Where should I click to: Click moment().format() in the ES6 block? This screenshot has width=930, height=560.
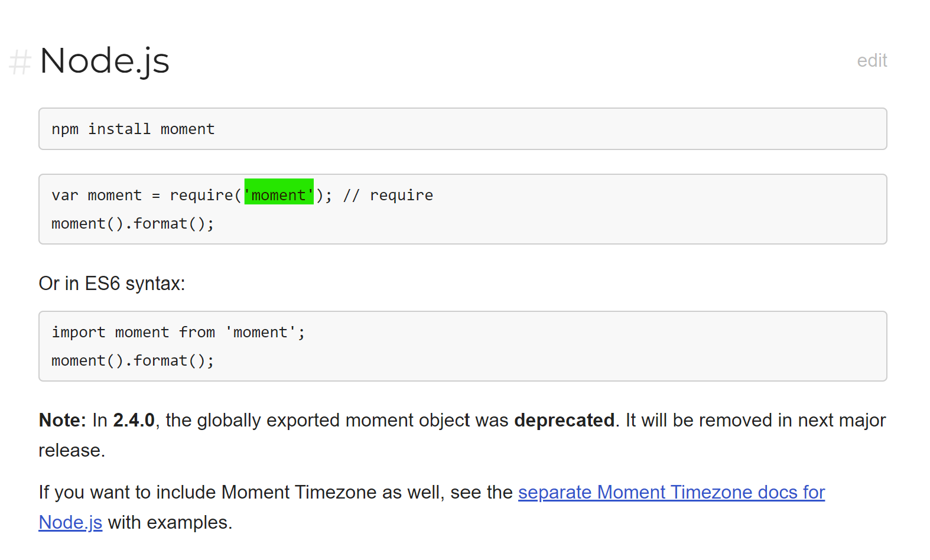pyautogui.click(x=132, y=360)
